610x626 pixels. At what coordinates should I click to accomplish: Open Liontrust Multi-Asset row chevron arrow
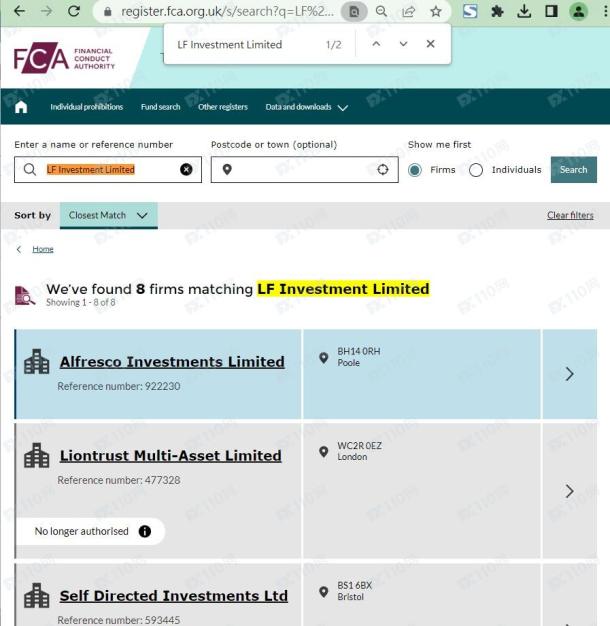click(x=570, y=491)
